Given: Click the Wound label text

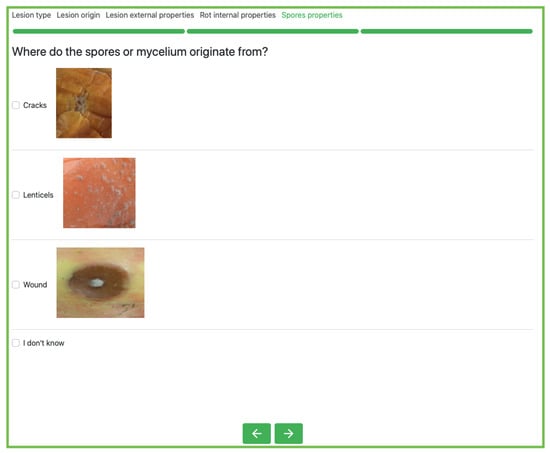Looking at the screenshot, I should (x=35, y=285).
